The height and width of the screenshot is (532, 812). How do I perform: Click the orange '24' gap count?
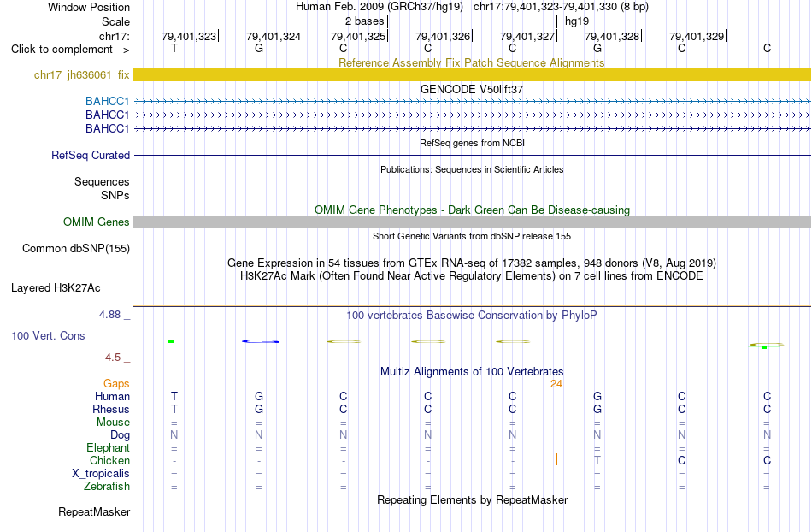coord(556,384)
